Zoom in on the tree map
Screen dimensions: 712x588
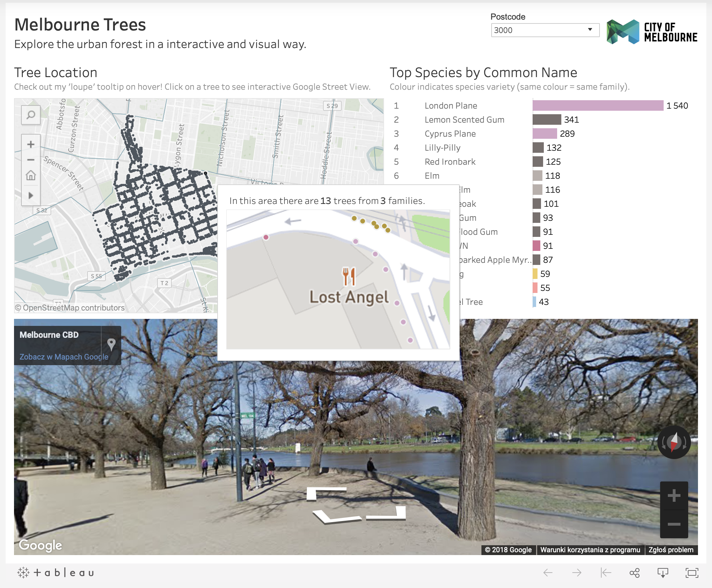pyautogui.click(x=31, y=144)
